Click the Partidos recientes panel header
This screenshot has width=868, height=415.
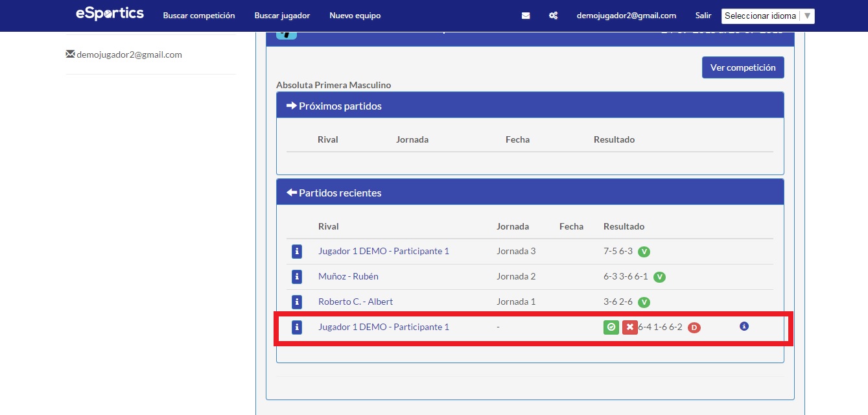tap(530, 193)
